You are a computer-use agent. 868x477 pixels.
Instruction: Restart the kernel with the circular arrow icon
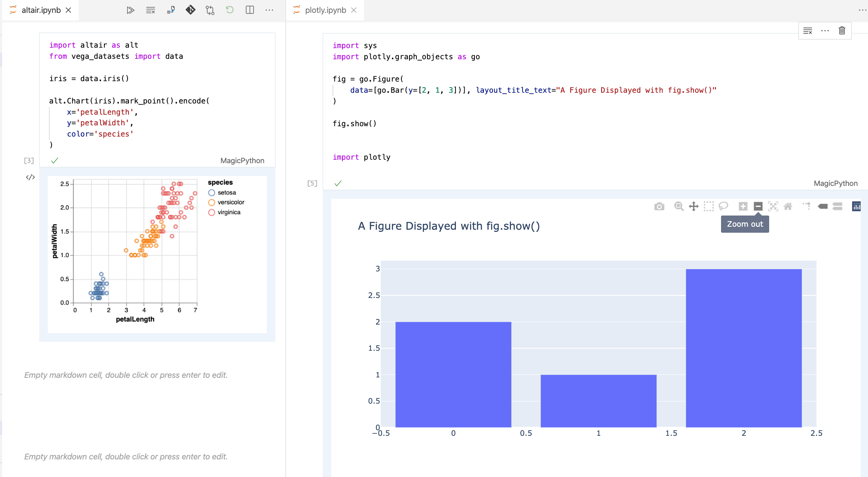click(230, 10)
